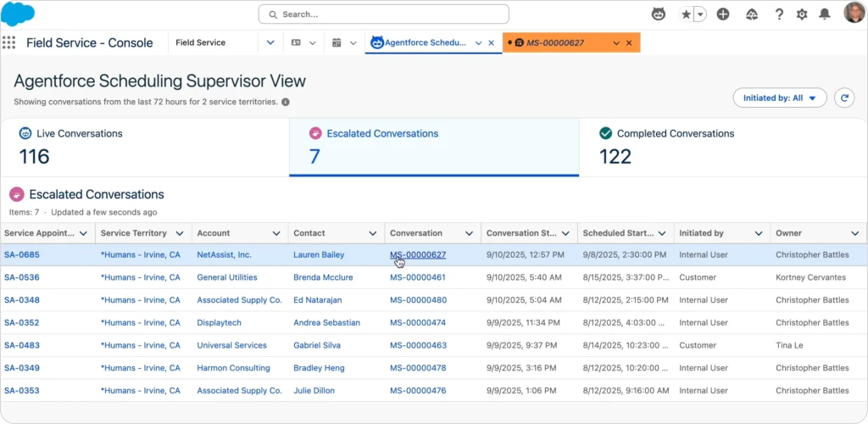This screenshot has height=424, width=868.
Task: Open the General Utilities account
Action: point(227,277)
